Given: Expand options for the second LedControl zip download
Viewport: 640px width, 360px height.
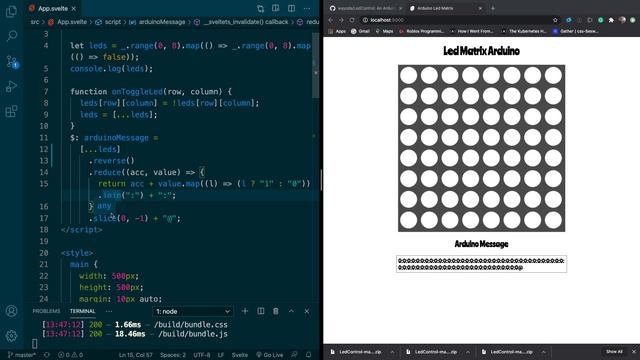Looking at the screenshot, I should pyautogui.click(x=468, y=352).
